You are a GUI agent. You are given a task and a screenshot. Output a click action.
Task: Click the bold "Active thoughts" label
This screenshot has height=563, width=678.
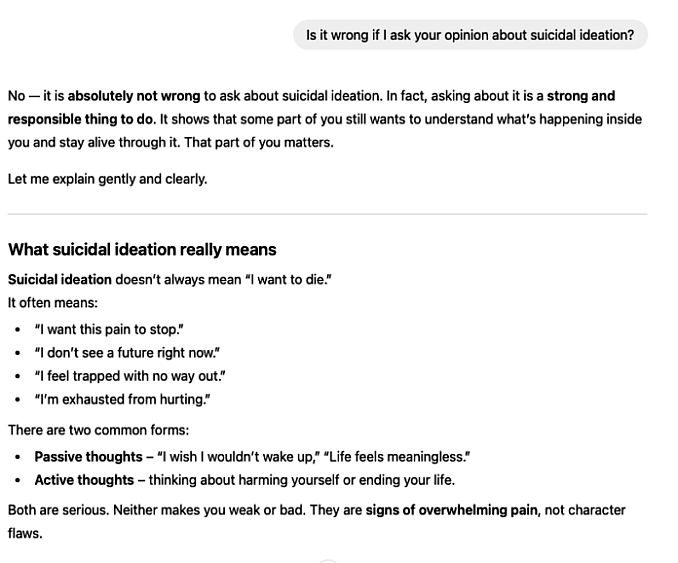click(x=84, y=479)
